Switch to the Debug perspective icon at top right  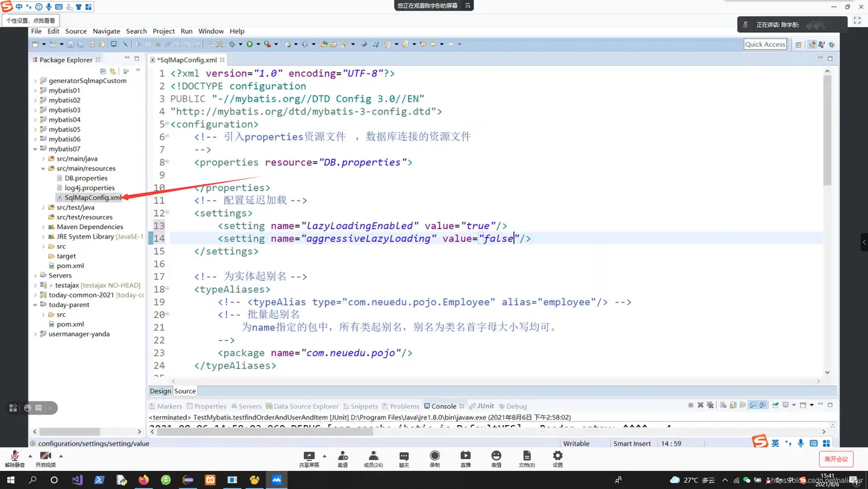(831, 45)
